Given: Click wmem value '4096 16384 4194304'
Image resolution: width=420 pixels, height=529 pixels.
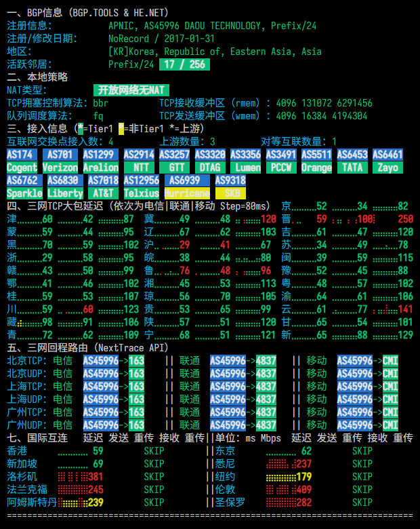Looking at the screenshot, I should (322, 116).
